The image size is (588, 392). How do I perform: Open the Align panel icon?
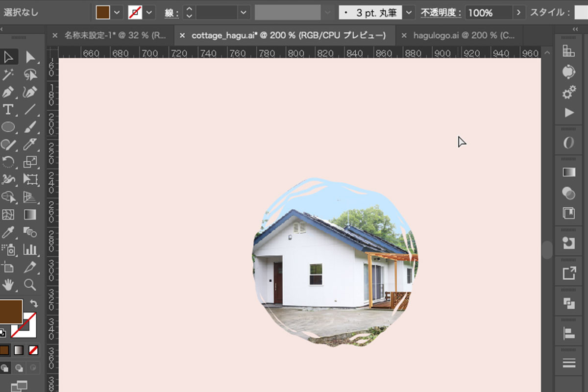(568, 334)
